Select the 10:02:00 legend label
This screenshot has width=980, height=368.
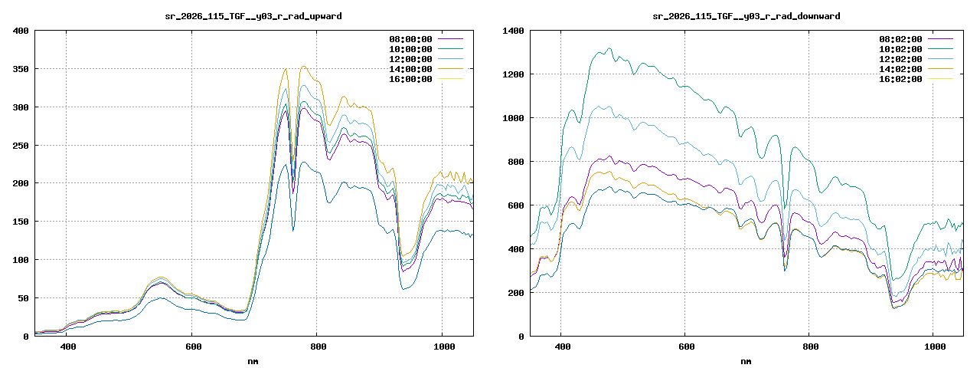[x=900, y=49]
